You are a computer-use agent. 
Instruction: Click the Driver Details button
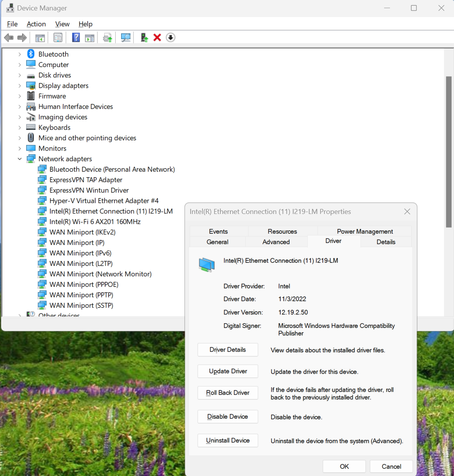click(x=227, y=350)
